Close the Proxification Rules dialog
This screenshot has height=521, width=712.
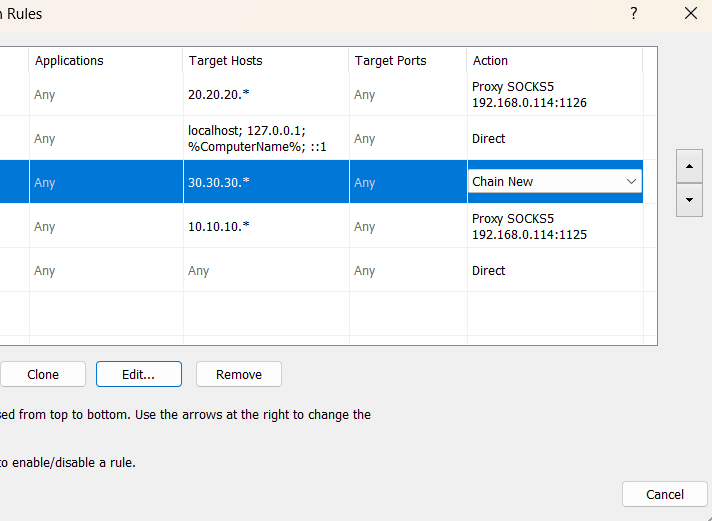point(690,14)
